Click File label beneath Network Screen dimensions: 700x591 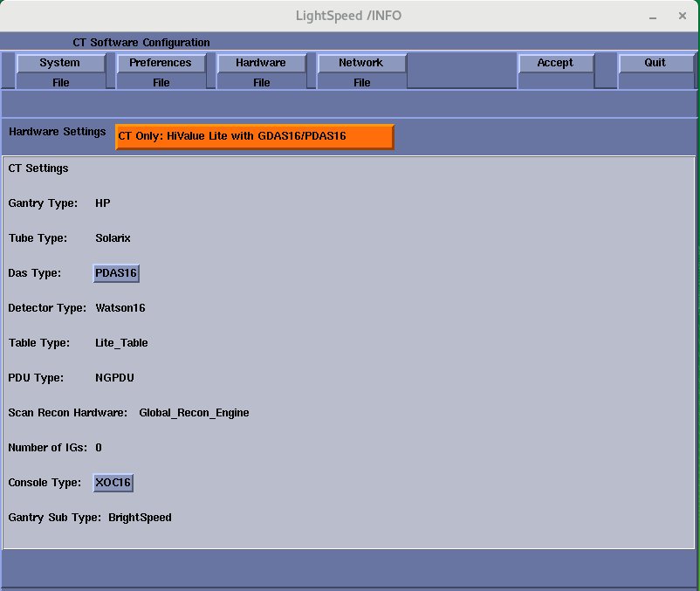[361, 83]
